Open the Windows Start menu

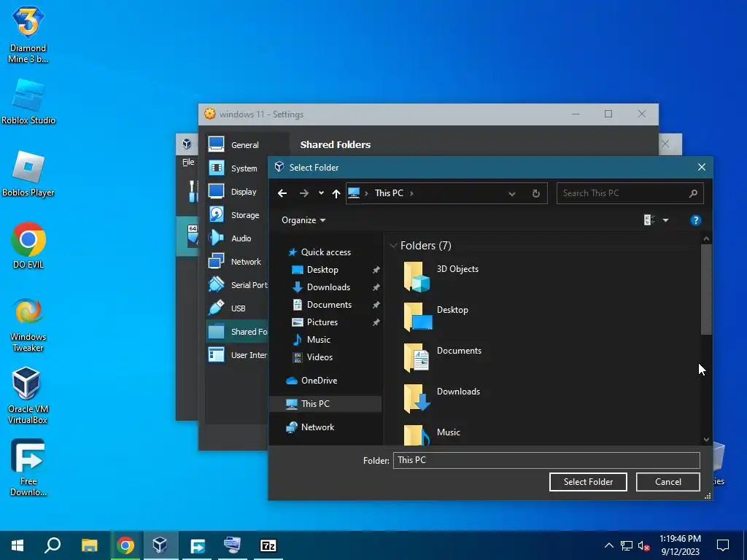tap(18, 545)
